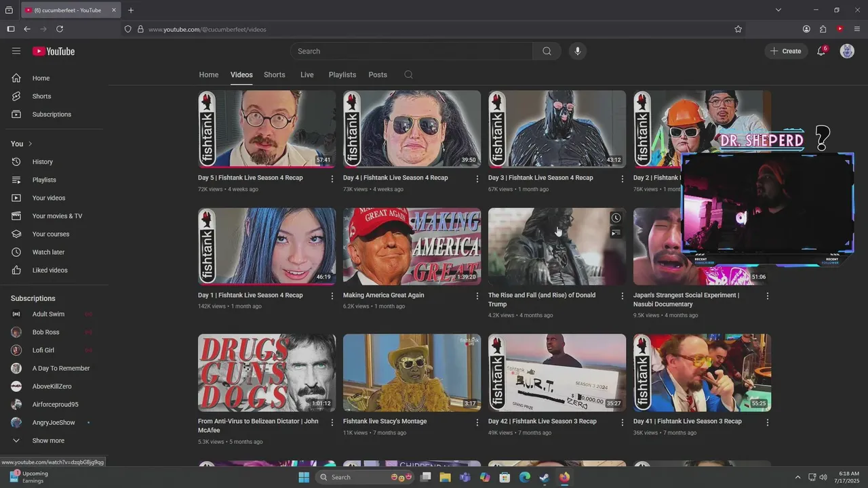Open a new browser tab
The image size is (868, 488).
(131, 10)
